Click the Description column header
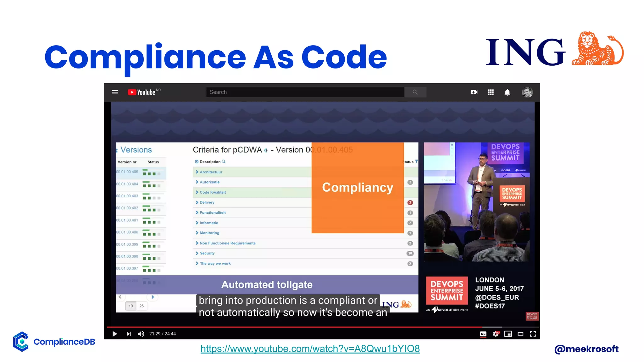The image size is (644, 362). 210,162
